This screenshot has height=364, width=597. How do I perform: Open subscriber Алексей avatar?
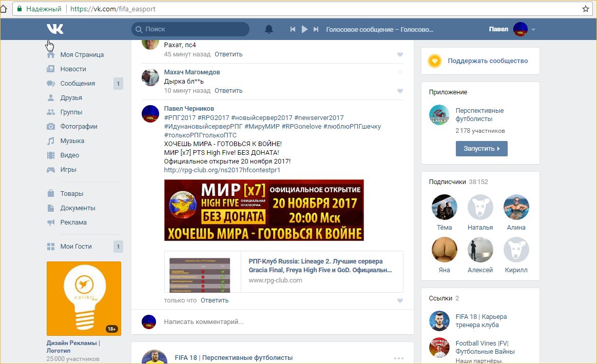[x=480, y=250]
